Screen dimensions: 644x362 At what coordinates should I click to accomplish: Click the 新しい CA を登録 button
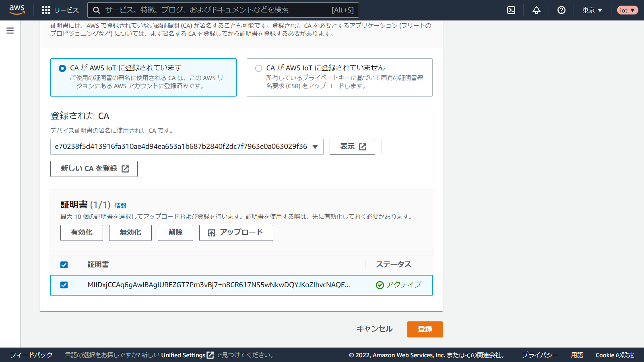pyautogui.click(x=94, y=169)
